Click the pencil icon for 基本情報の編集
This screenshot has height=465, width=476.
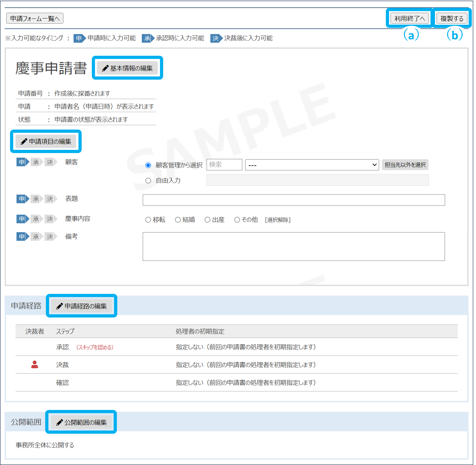[105, 68]
